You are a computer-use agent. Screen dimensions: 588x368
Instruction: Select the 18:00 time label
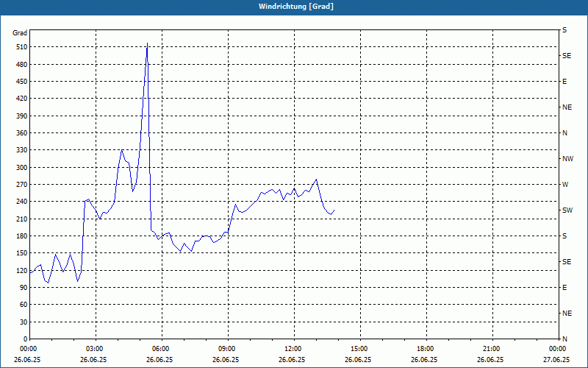click(425, 349)
